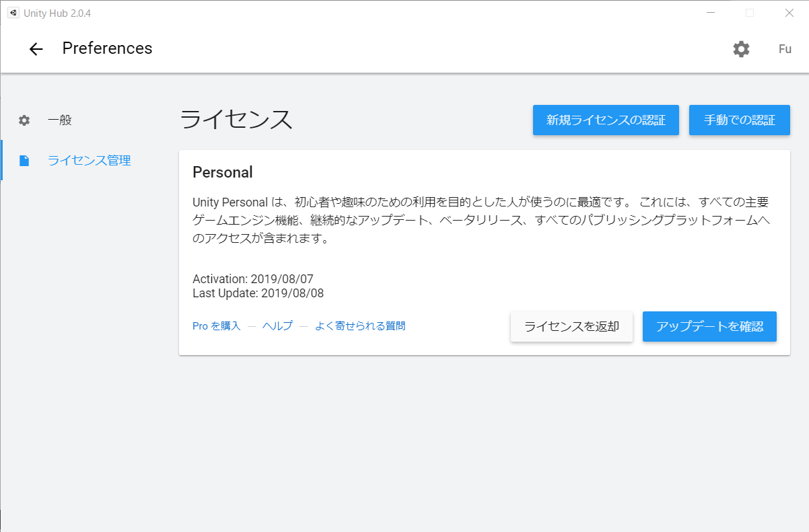This screenshot has width=809, height=532.
Task: Click the Activation: 2019/08/07 text
Action: (253, 278)
